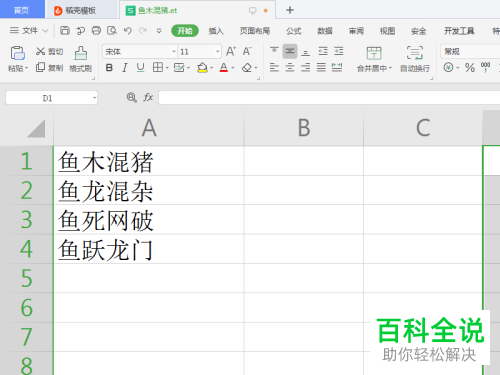The width and height of the screenshot is (500, 375).
Task: Apply thousands separator format
Action: 485,67
